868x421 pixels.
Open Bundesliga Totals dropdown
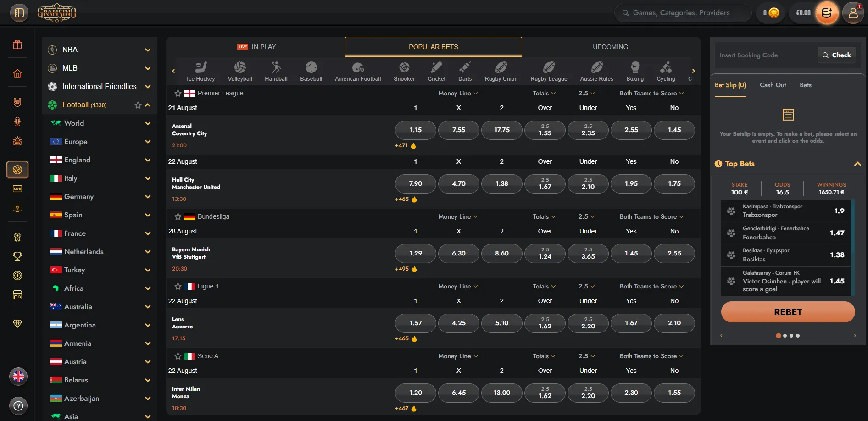[x=544, y=216]
